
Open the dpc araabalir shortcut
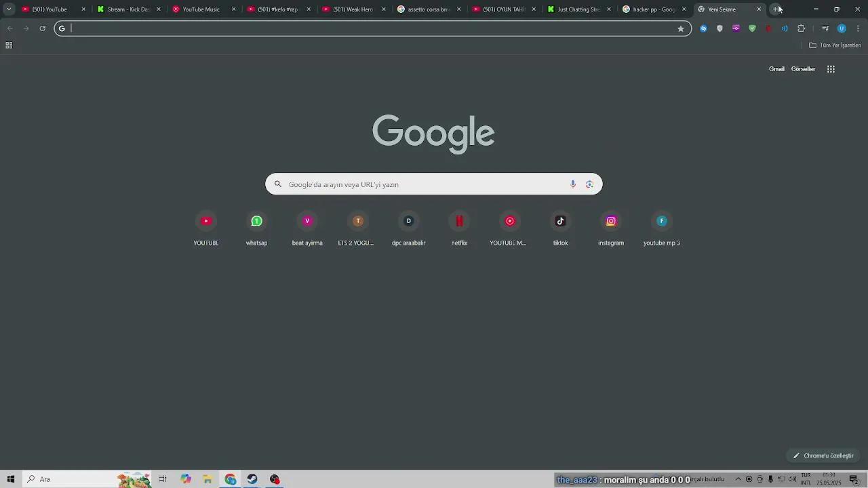(408, 229)
